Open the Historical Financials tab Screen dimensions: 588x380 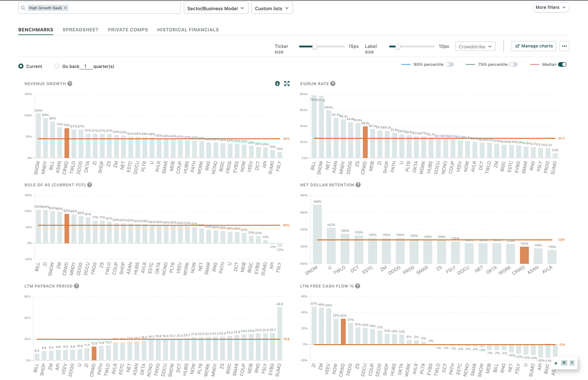pyautogui.click(x=188, y=30)
